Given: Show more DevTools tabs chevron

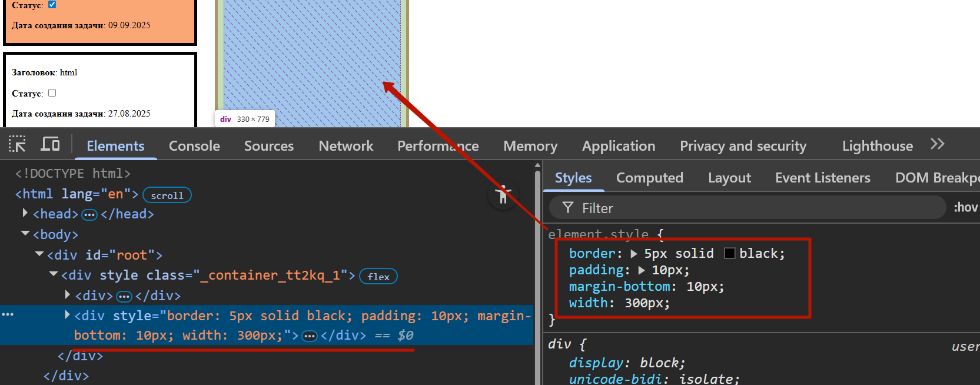Looking at the screenshot, I should [937, 144].
